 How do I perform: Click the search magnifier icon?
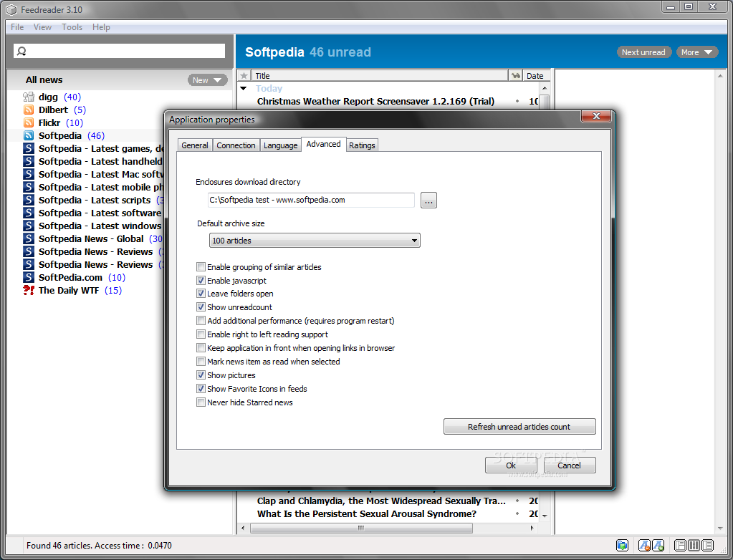pyautogui.click(x=21, y=51)
